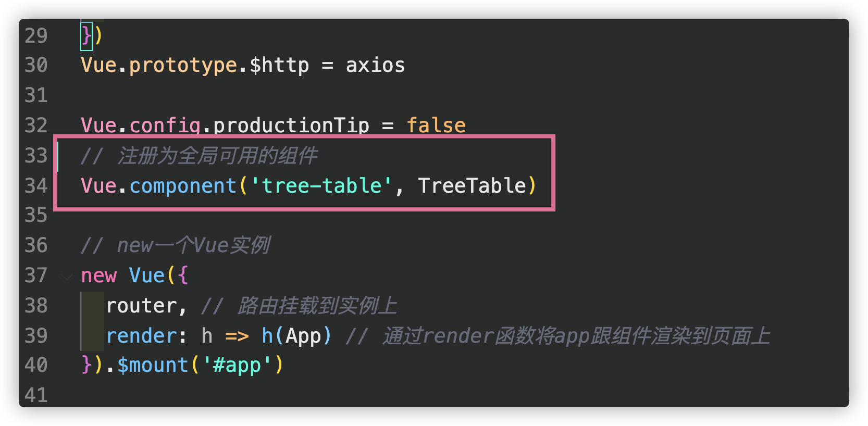Click line number 29 in the gutter

[36, 36]
